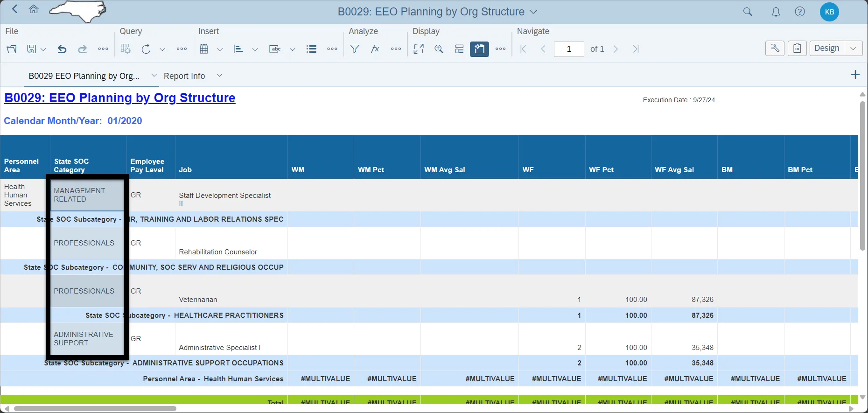Screen dimensions: 868x413
Task: Click the Open folder icon under File
Action: (12, 49)
